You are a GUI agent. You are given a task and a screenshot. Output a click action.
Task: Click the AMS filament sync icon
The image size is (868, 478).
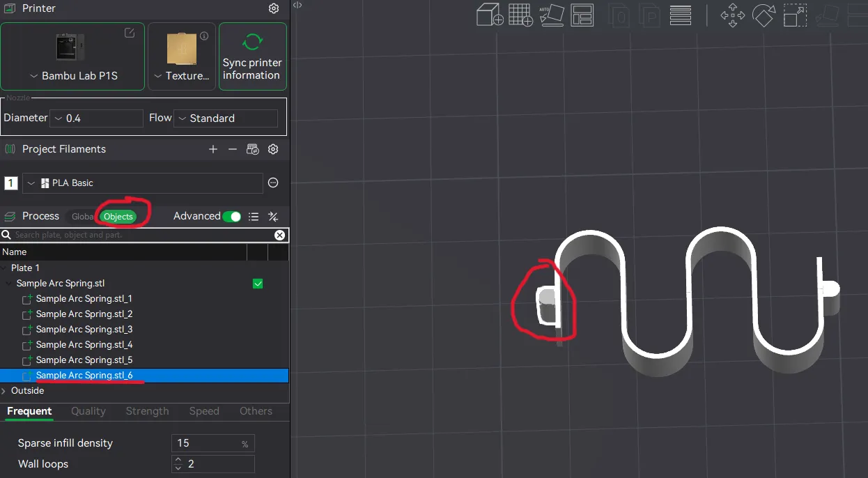click(x=253, y=149)
